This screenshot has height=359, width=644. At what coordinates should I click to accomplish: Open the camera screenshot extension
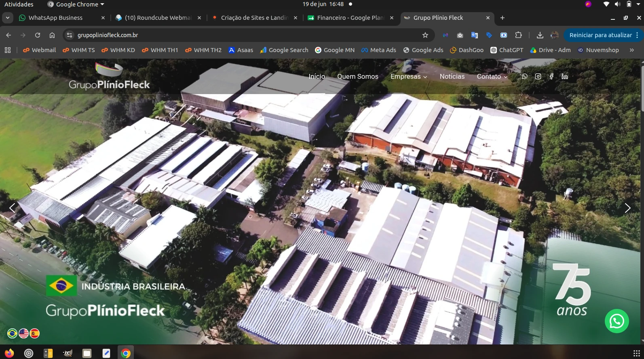(460, 35)
